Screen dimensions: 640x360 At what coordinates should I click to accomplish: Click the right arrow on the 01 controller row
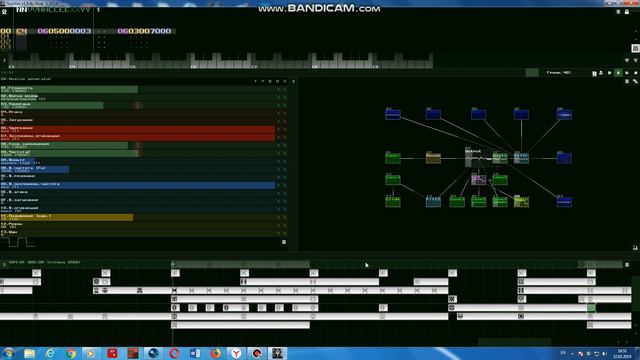point(284,89)
